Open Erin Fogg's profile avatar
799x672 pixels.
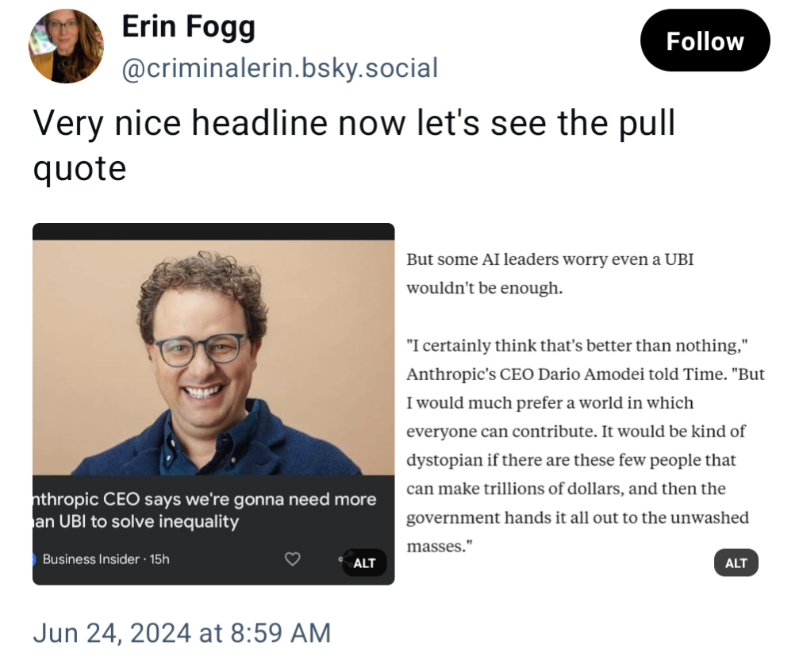pos(67,46)
